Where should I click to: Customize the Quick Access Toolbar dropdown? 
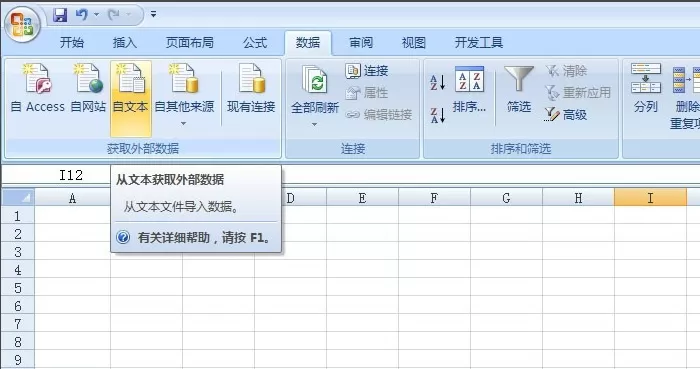153,14
